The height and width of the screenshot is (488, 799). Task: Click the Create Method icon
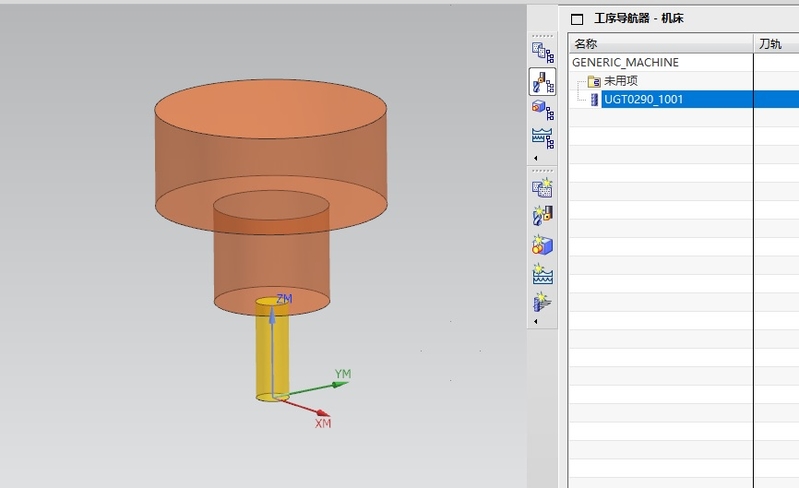point(542,274)
